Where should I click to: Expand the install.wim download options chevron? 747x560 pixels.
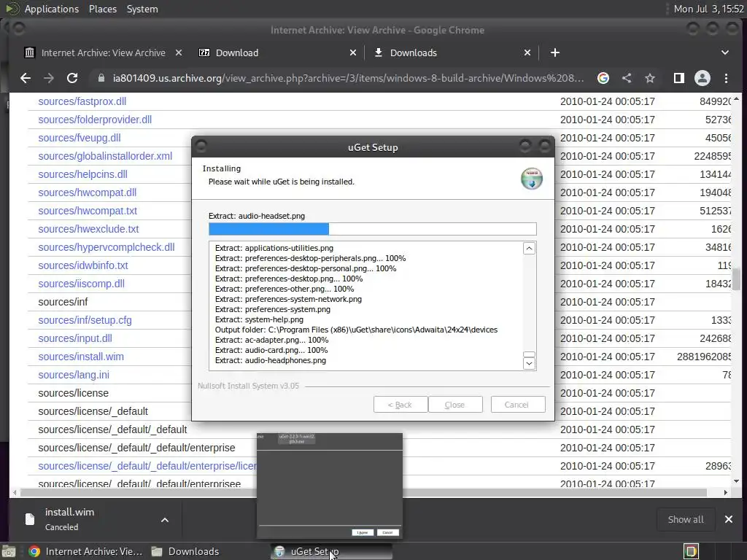164,520
